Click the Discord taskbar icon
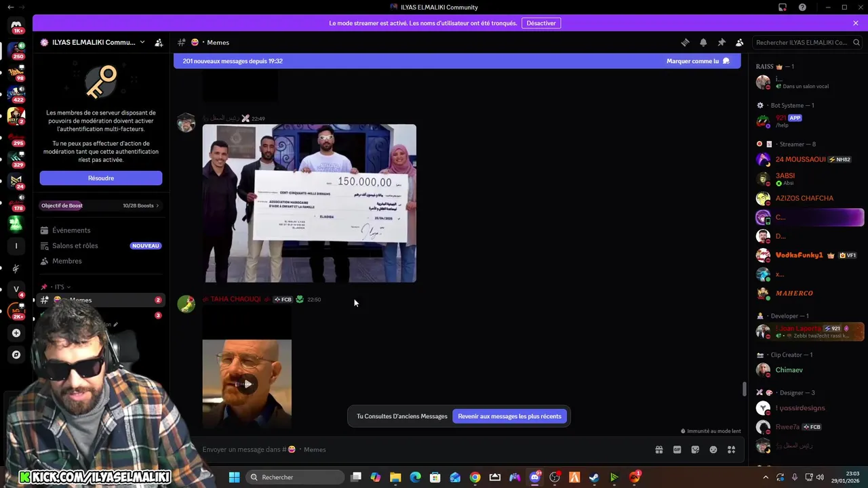 (x=534, y=477)
